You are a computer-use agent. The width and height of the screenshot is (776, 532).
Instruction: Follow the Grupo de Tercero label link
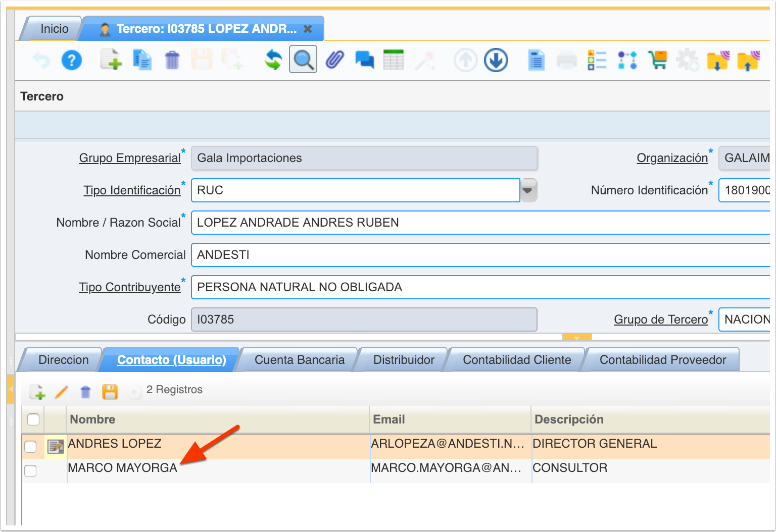click(x=661, y=320)
